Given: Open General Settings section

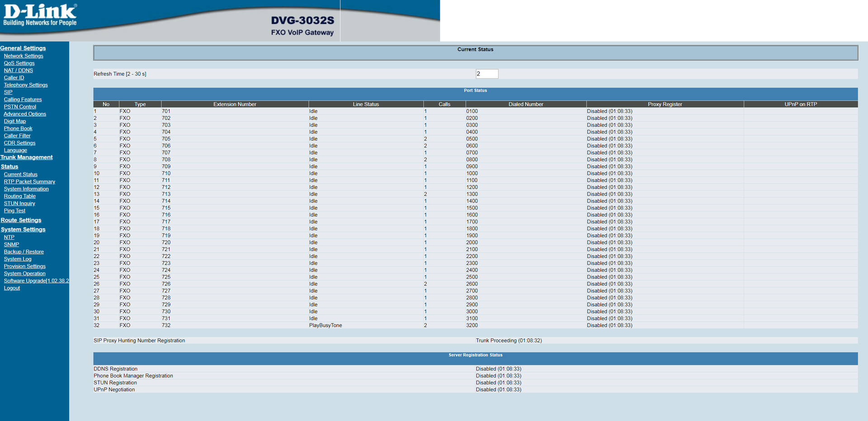Looking at the screenshot, I should coord(23,48).
